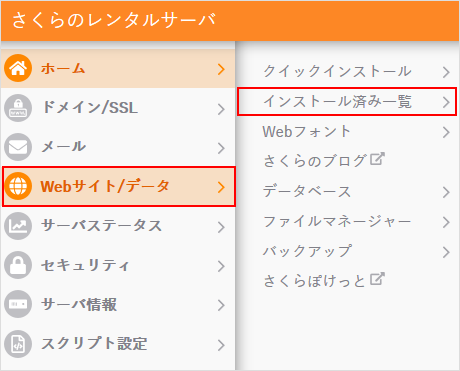Expand the サーバ情報 chevron arrow

click(221, 305)
